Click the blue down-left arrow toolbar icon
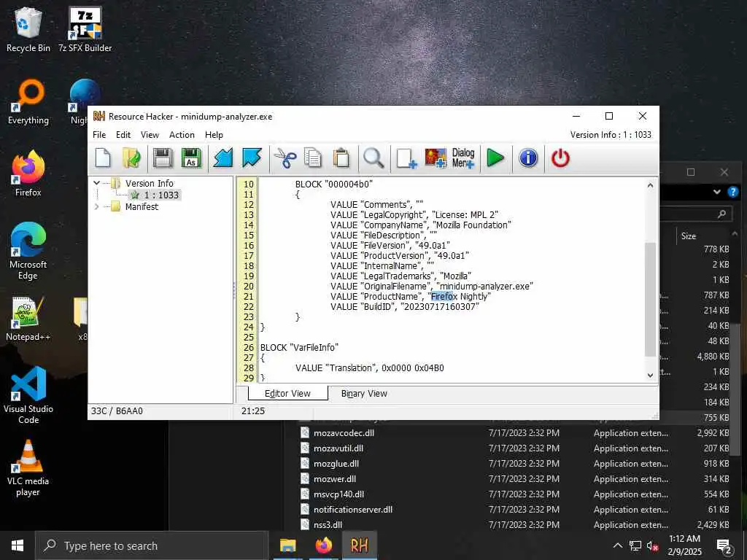Screen dimensions: 747x560 click(223, 158)
